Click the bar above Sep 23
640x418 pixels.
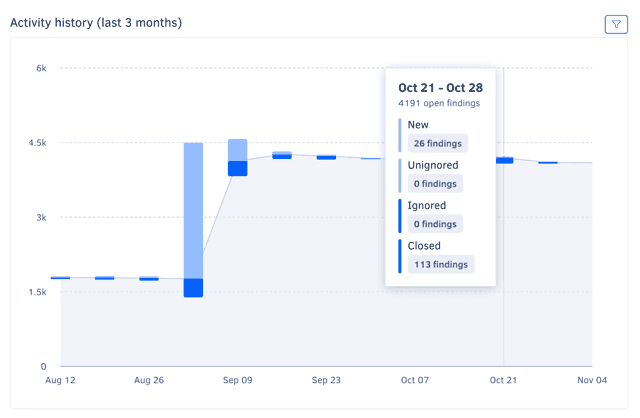coord(326,157)
